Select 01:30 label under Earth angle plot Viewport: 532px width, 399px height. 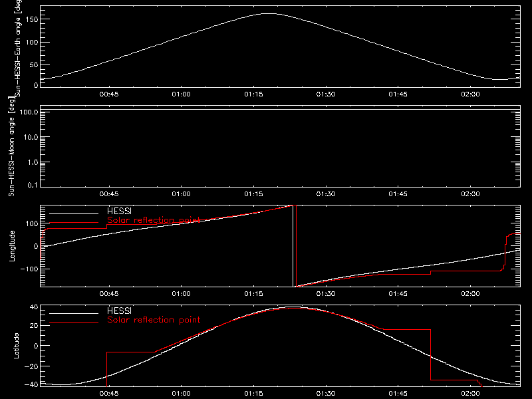click(x=326, y=94)
